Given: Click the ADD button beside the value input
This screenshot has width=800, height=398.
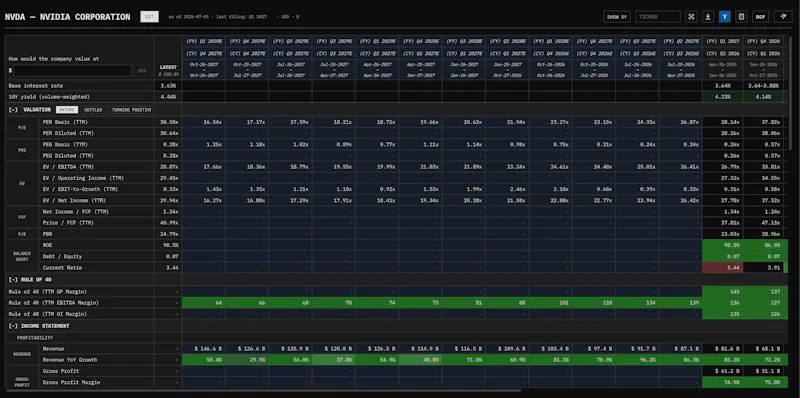Looking at the screenshot, I should (142, 70).
